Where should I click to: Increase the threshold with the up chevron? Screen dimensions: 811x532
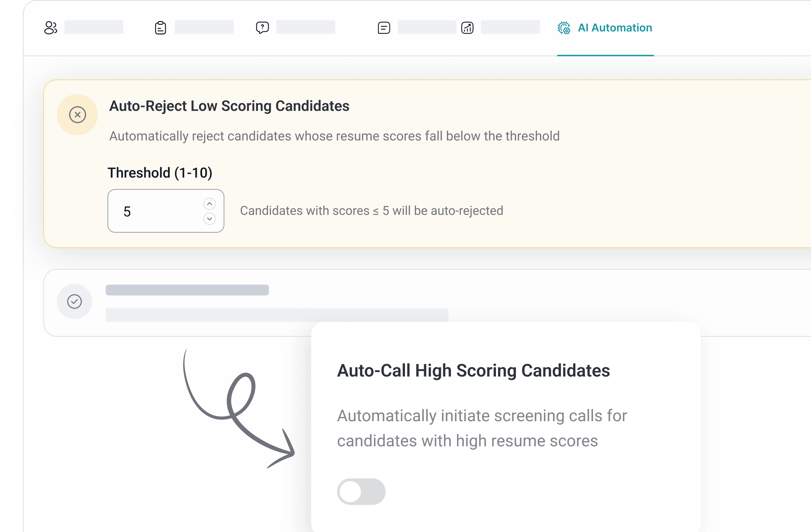pos(209,203)
